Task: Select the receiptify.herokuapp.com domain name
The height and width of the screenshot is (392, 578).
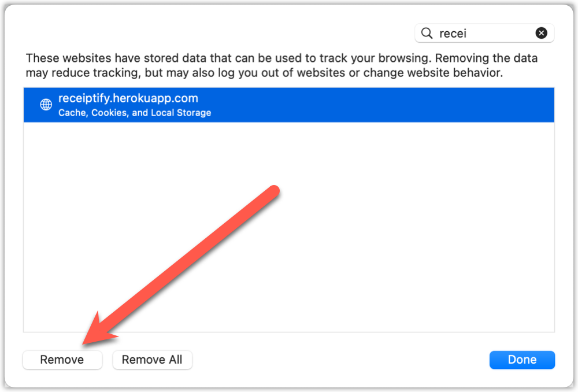Action: 128,98
